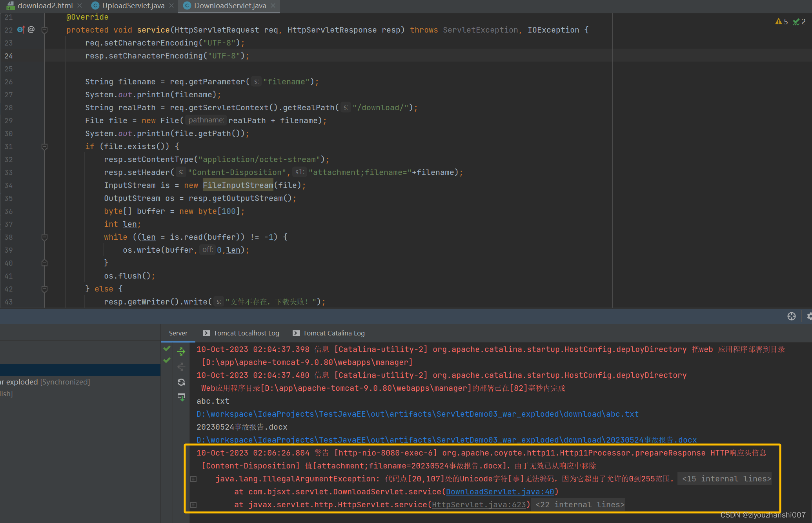Click the Update application download-arrow icon

pos(181,397)
